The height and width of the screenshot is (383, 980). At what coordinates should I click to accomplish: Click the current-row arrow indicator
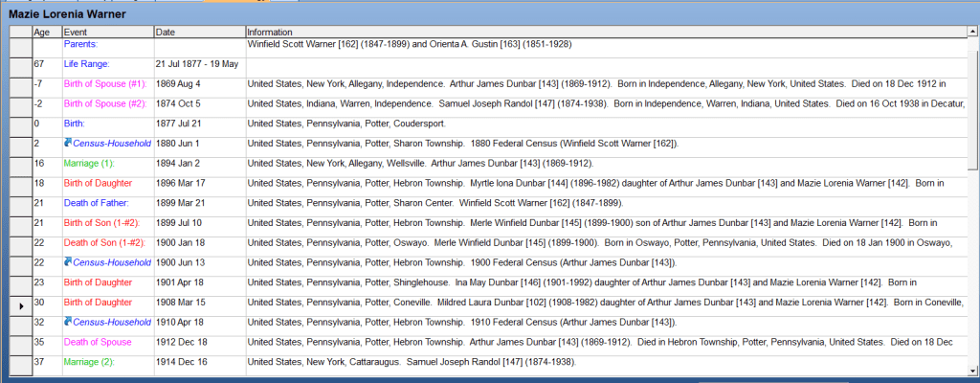pos(21,303)
